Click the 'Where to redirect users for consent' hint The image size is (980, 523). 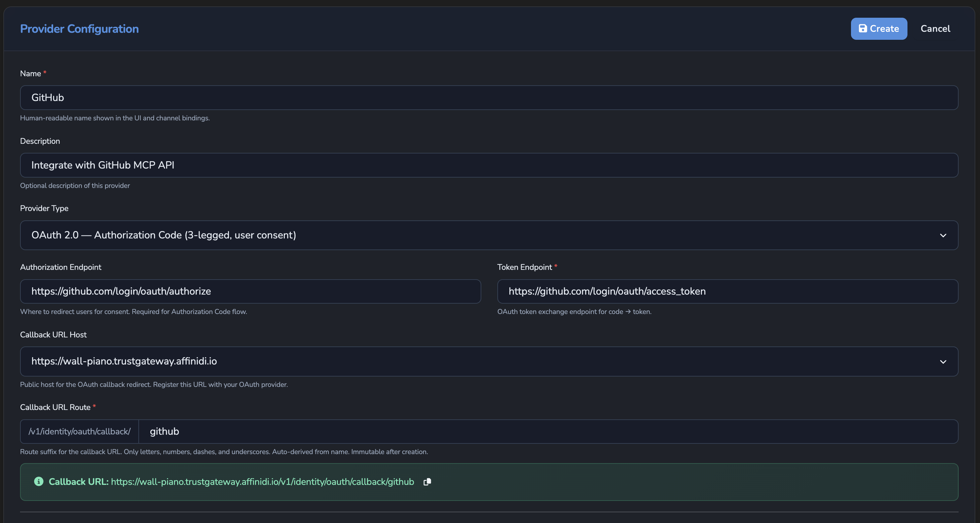coord(134,311)
